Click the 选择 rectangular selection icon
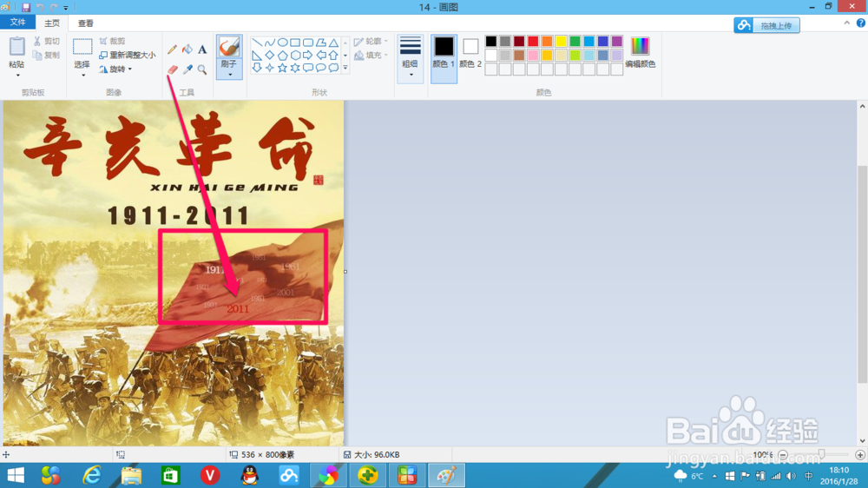 [x=82, y=47]
